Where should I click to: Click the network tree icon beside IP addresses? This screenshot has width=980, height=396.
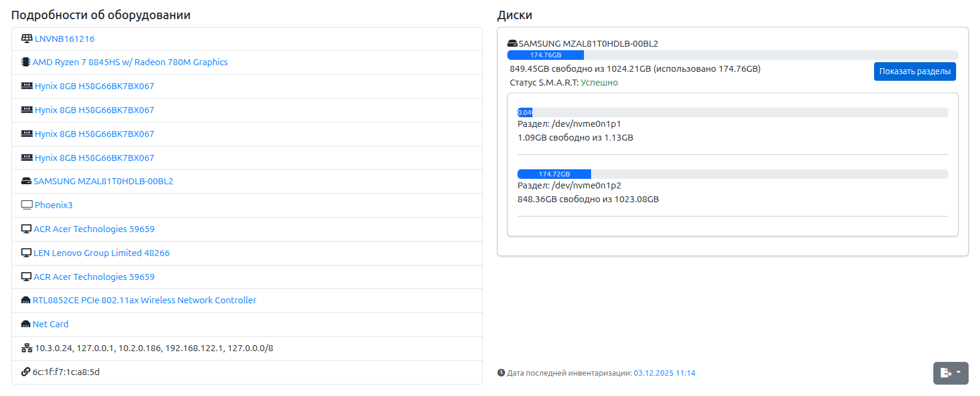[x=27, y=348]
